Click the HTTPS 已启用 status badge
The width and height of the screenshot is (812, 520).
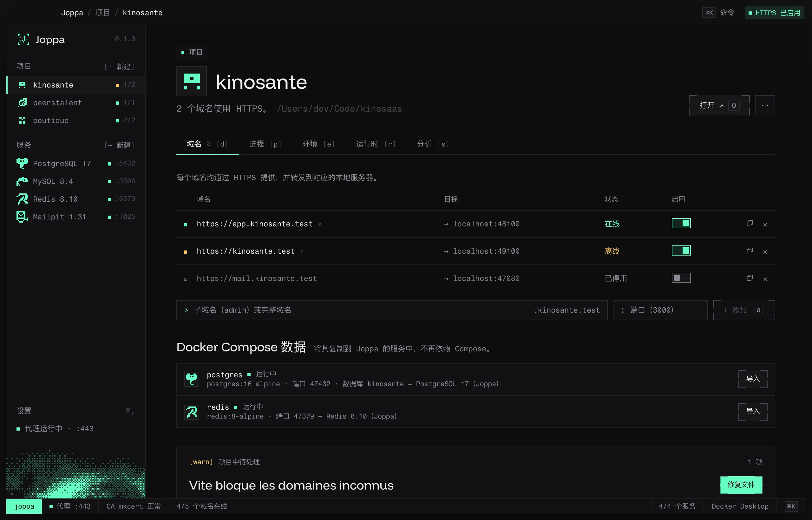[774, 13]
